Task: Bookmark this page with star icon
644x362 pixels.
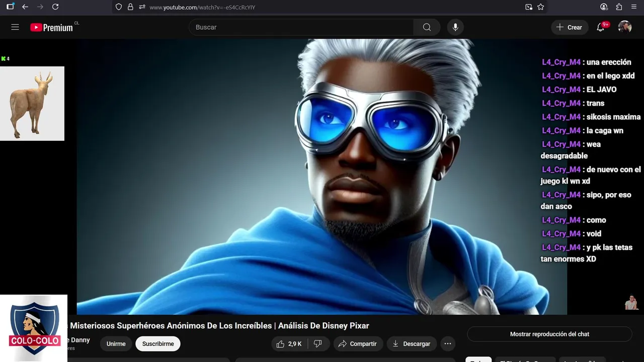Action: click(541, 7)
